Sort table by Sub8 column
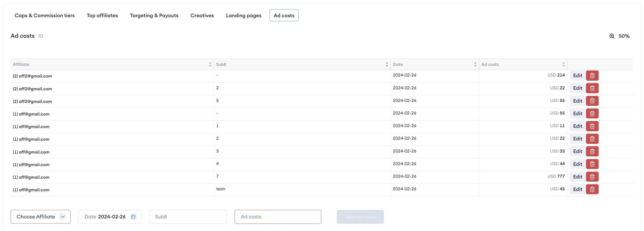Image resolution: width=644 pixels, height=231 pixels. pyautogui.click(x=387, y=65)
